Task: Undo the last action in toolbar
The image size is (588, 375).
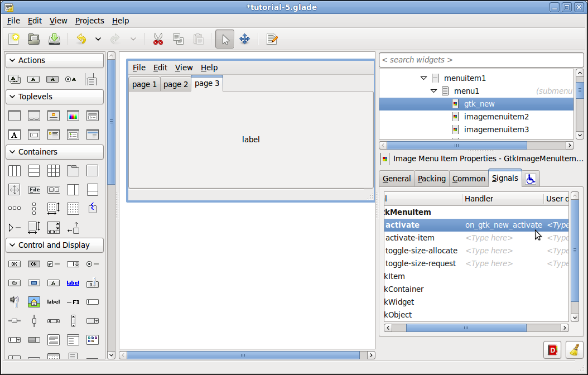Action: point(81,39)
